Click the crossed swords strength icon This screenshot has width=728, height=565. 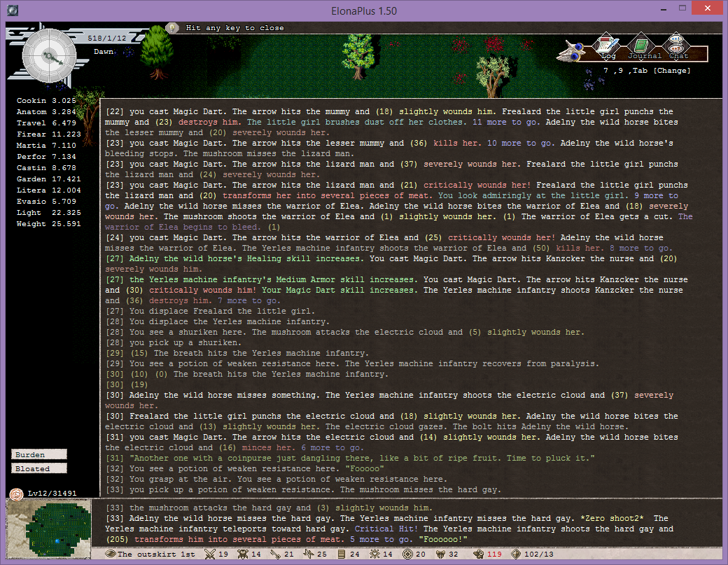(x=210, y=554)
